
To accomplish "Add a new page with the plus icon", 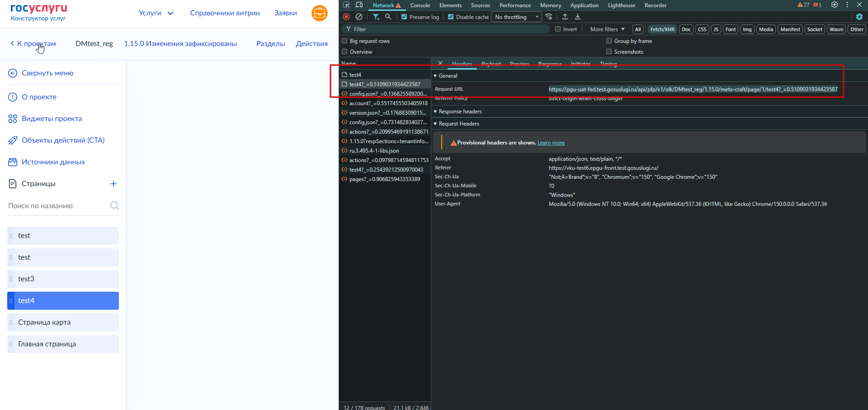I will (x=113, y=184).
